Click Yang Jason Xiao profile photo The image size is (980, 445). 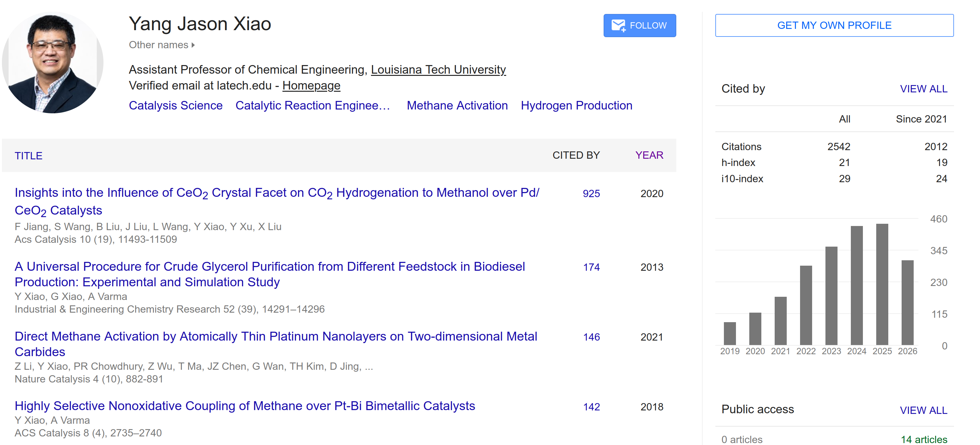(x=52, y=63)
